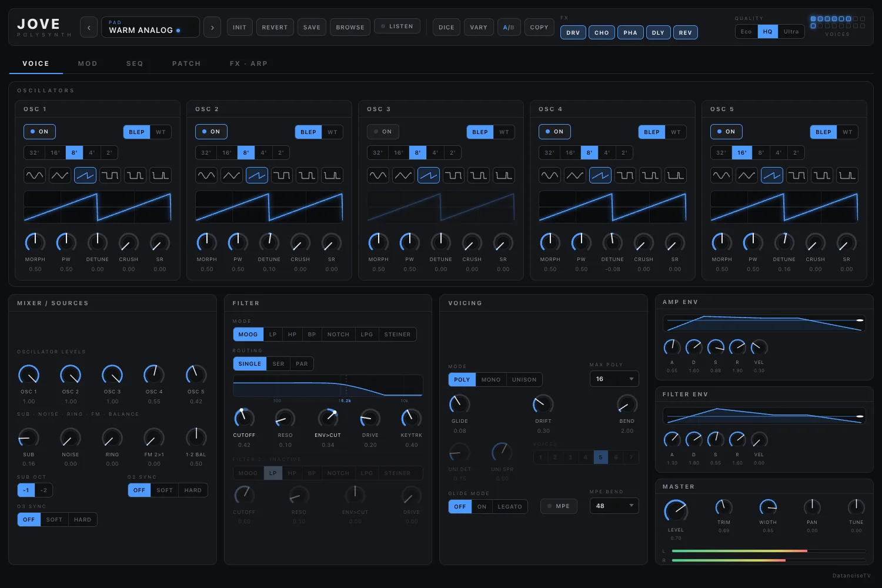Select the sine waveform for OSC 1
The height and width of the screenshot is (588, 882).
coord(35,175)
